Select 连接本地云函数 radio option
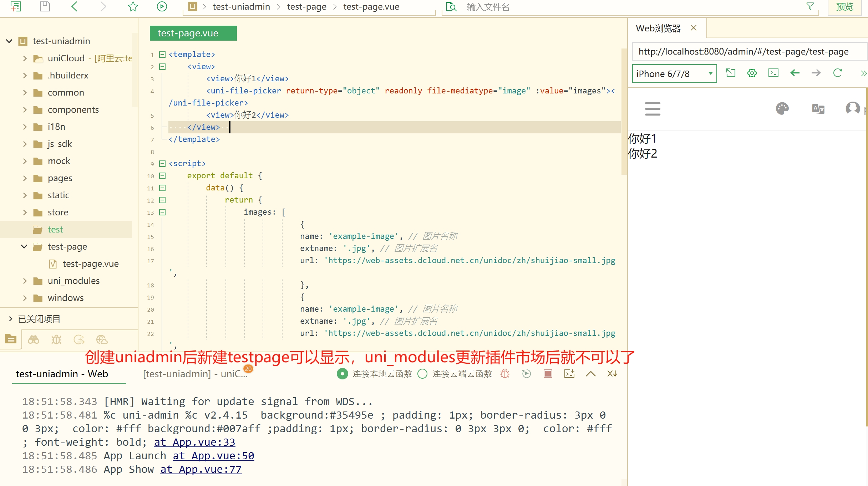This screenshot has width=868, height=486. [x=342, y=374]
